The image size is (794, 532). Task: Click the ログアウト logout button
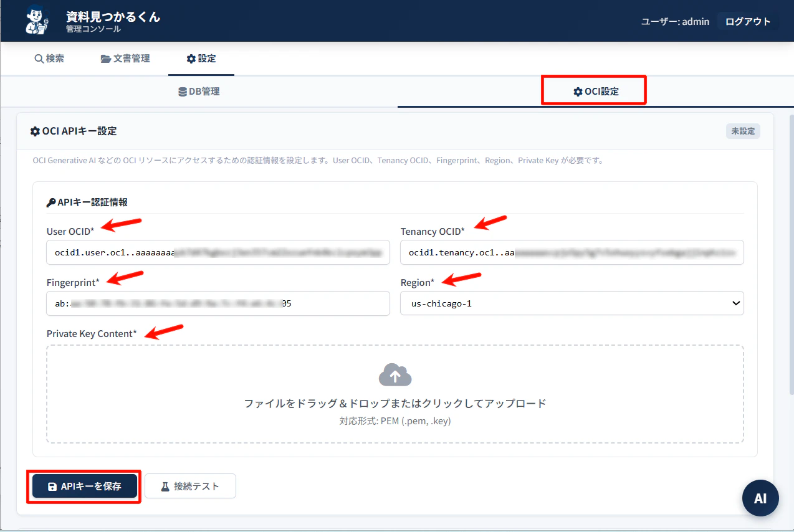point(748,21)
